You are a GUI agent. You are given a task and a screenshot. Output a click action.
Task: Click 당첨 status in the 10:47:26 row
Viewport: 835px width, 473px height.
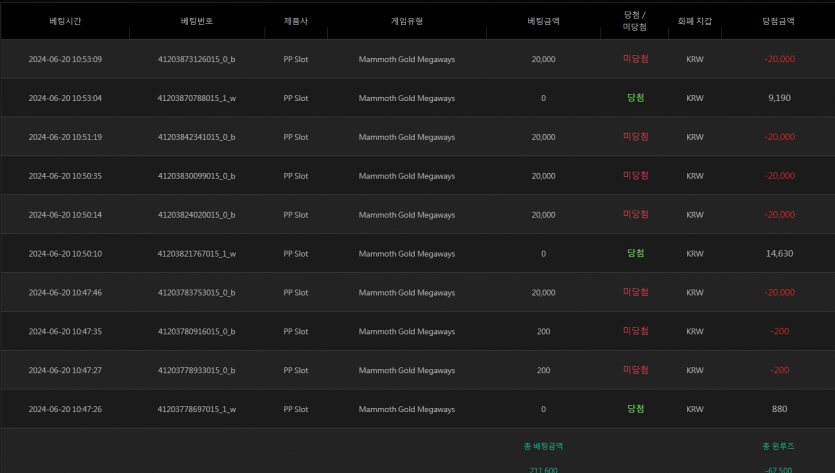point(635,409)
